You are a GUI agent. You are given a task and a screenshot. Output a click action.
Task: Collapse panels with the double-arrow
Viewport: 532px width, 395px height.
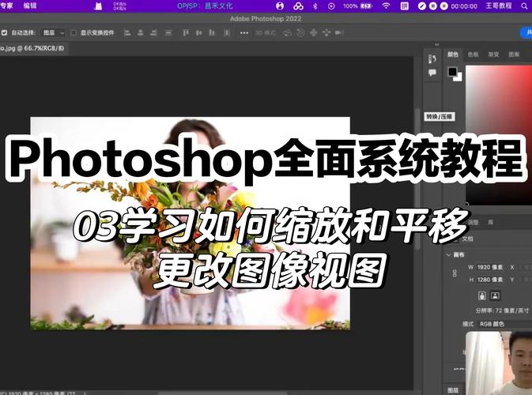click(x=436, y=44)
